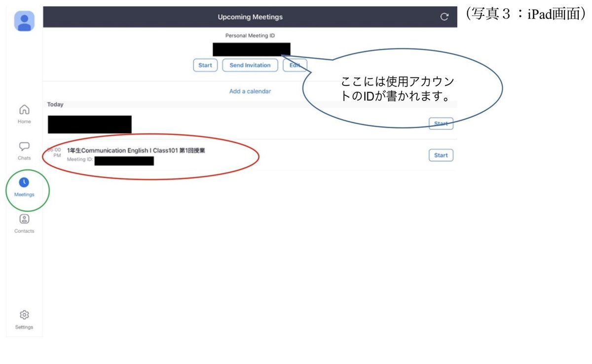Viewport: 592px width, 364px height.
Task: Click Add a calendar link
Action: point(250,91)
